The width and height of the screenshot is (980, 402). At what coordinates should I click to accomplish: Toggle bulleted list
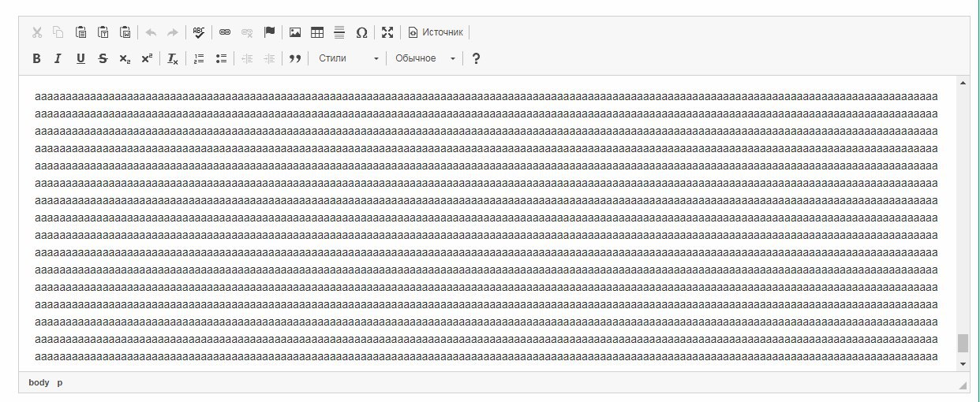pyautogui.click(x=221, y=58)
